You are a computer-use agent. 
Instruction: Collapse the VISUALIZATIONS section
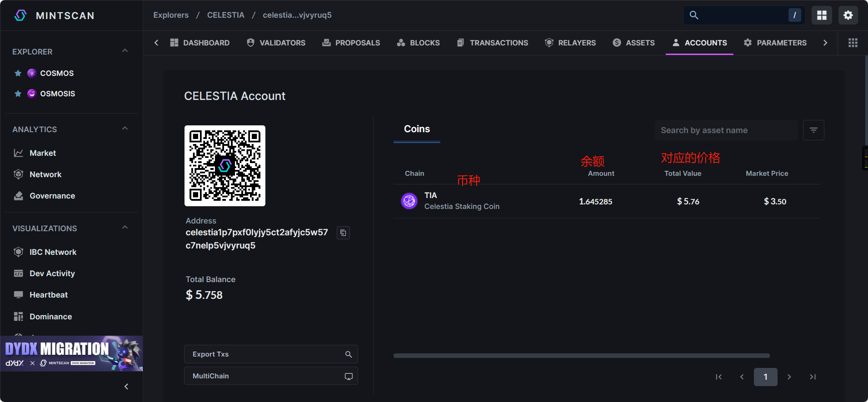[x=125, y=228]
